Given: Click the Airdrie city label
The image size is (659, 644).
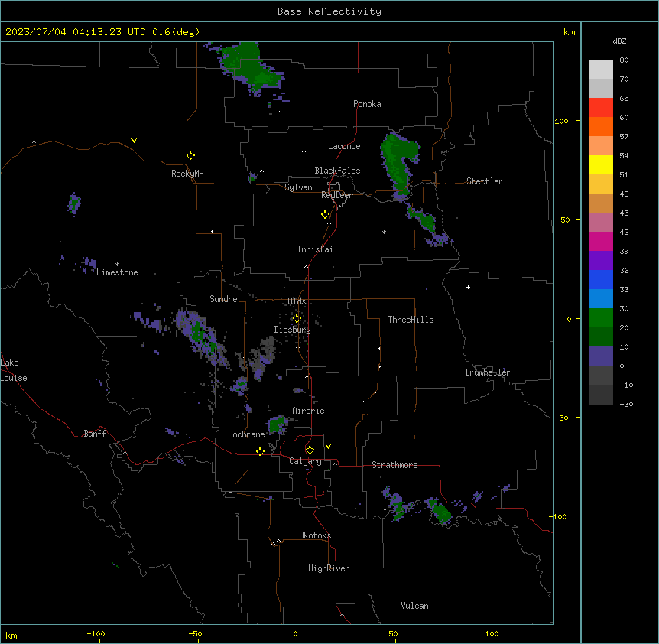Looking at the screenshot, I should (308, 411).
